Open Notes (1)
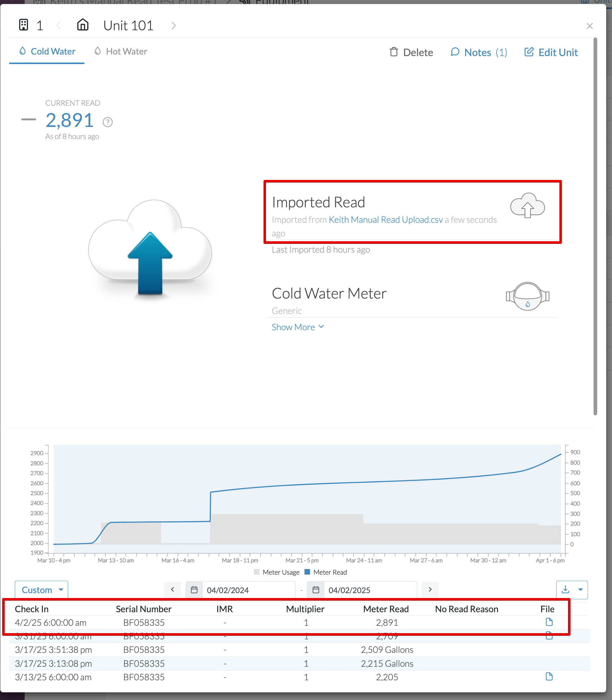Screen dimensions: 612x700 [479, 52]
